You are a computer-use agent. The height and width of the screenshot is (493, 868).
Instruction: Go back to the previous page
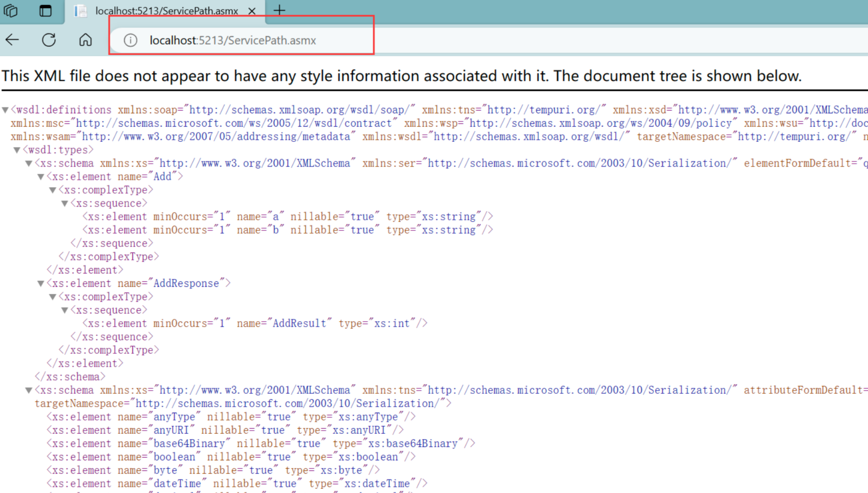click(x=12, y=40)
